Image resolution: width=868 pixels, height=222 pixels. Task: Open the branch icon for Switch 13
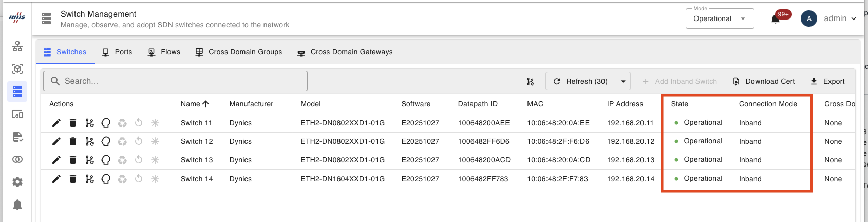[89, 160]
